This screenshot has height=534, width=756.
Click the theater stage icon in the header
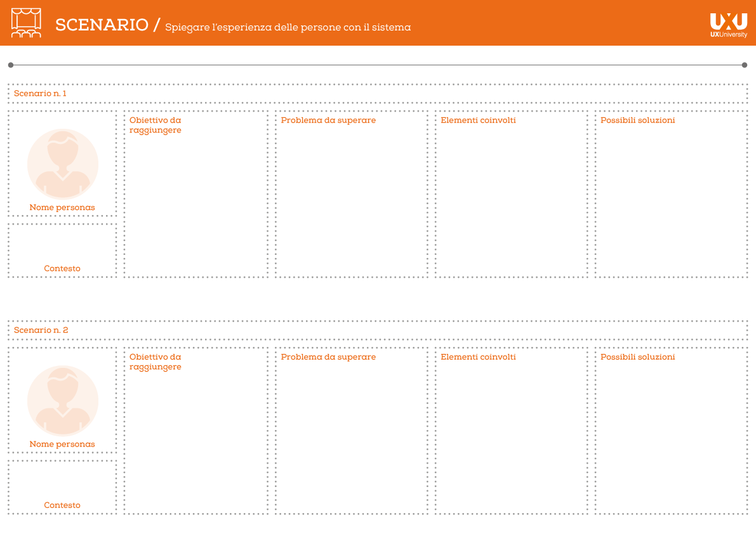tap(26, 23)
